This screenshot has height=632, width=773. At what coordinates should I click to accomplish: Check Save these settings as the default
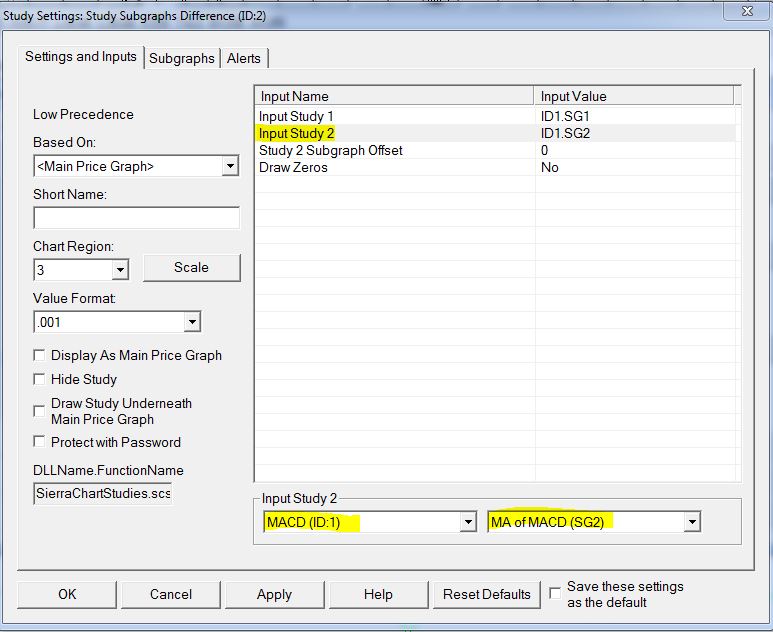(555, 593)
